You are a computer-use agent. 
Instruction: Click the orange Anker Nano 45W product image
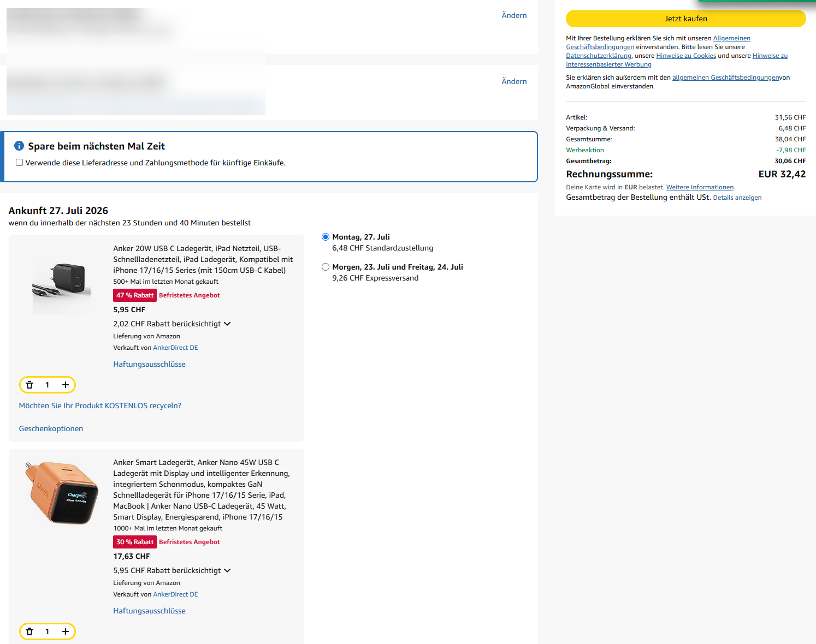coord(61,492)
